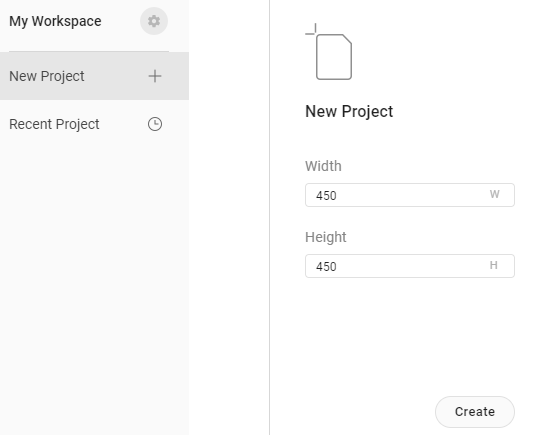
Task: Focus the Width input field
Action: pyautogui.click(x=410, y=195)
